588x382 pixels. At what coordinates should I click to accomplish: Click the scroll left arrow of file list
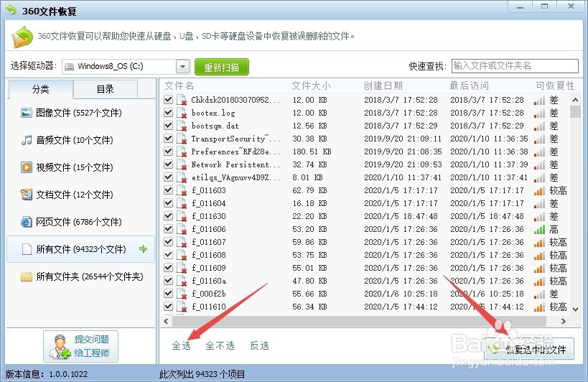click(x=166, y=321)
